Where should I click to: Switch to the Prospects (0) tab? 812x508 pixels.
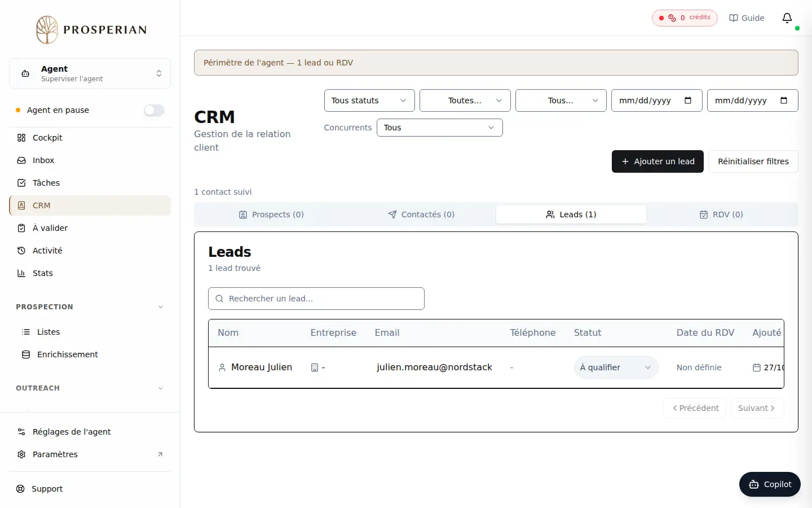[271, 214]
